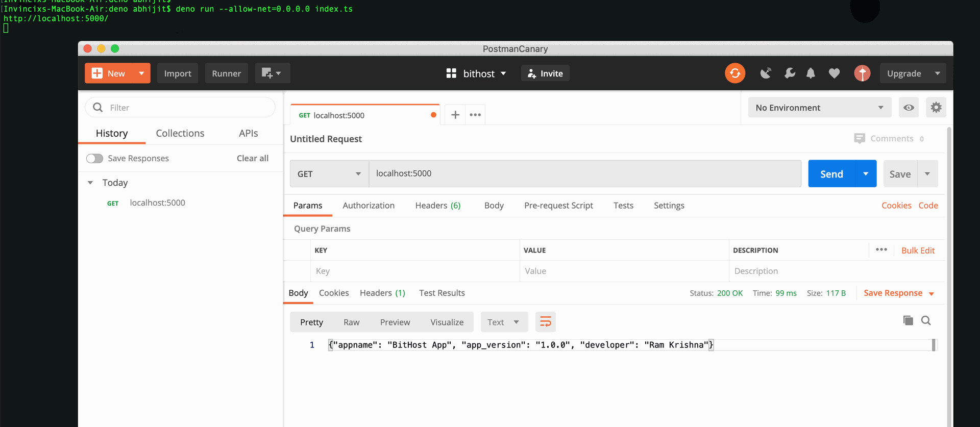This screenshot has height=427, width=980.
Task: Switch to the APIs sidebar tab
Action: pos(249,133)
